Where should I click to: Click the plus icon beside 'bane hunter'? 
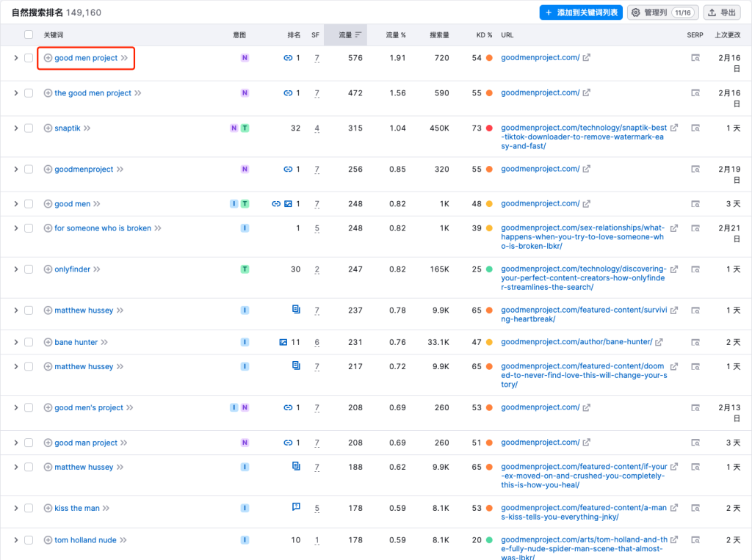coord(48,342)
